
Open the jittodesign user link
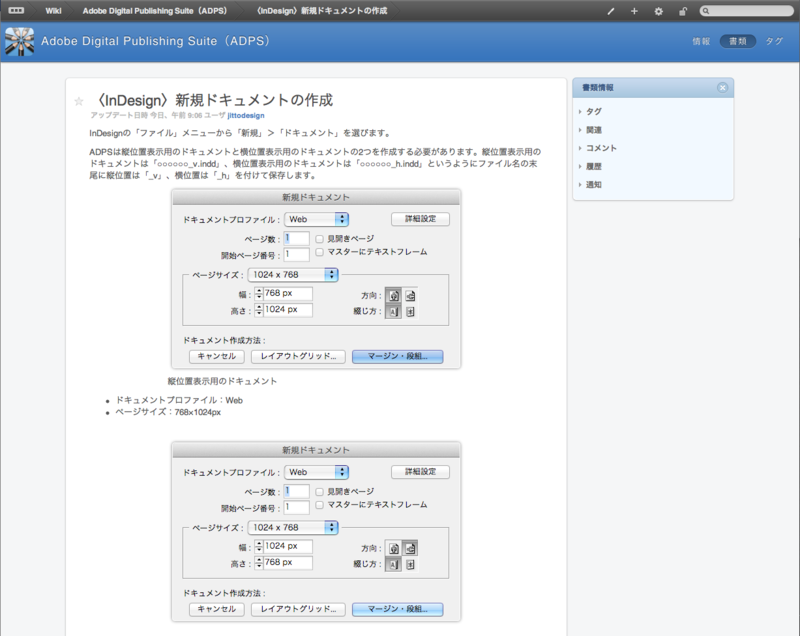[246, 116]
